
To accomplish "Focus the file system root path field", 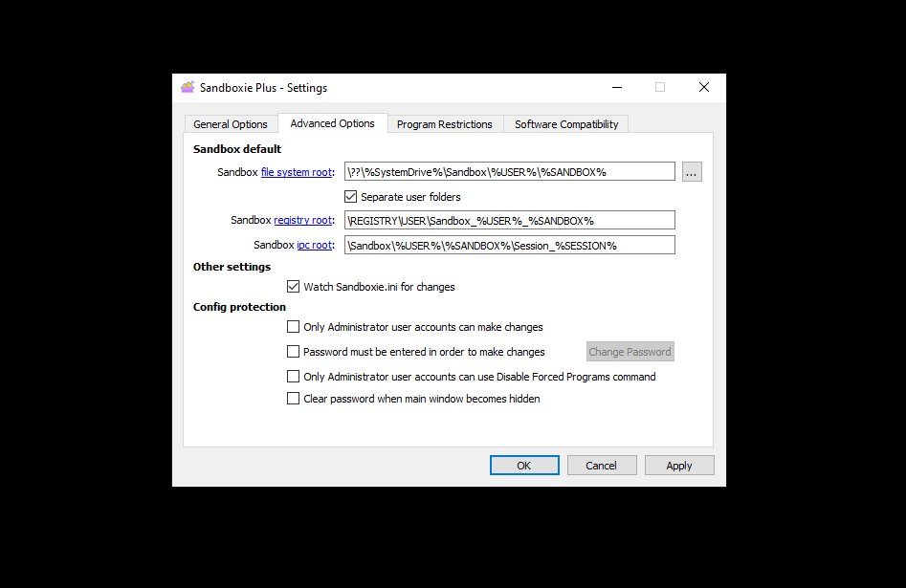I will tap(510, 171).
